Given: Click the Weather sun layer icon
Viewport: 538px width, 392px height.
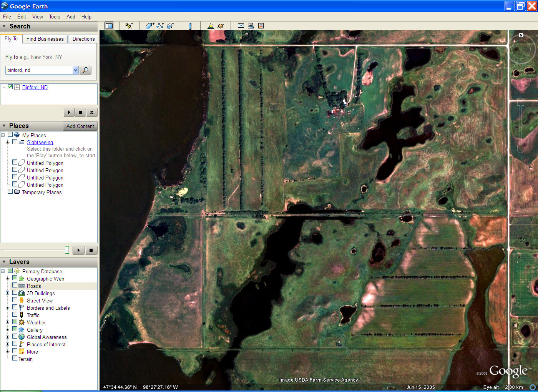Looking at the screenshot, I should click(22, 322).
